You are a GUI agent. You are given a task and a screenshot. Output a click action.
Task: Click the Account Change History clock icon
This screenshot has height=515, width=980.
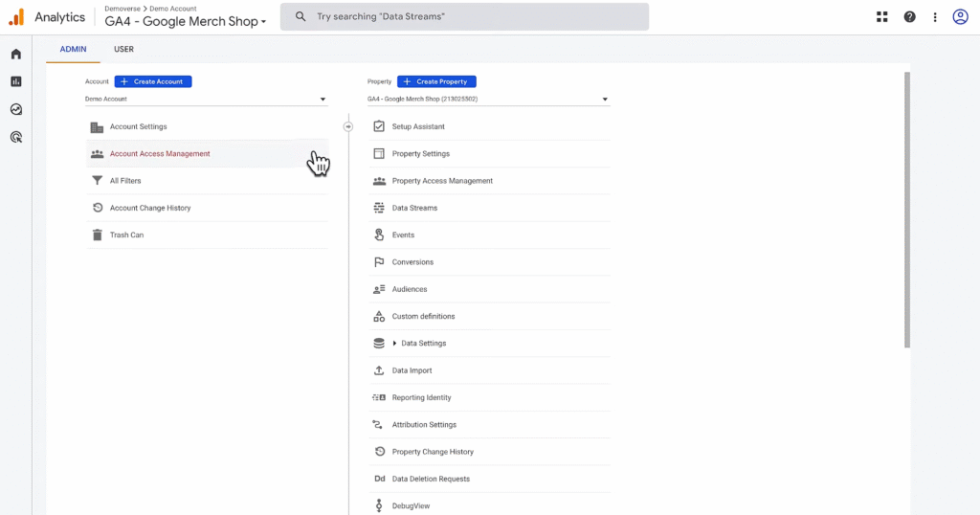point(98,208)
